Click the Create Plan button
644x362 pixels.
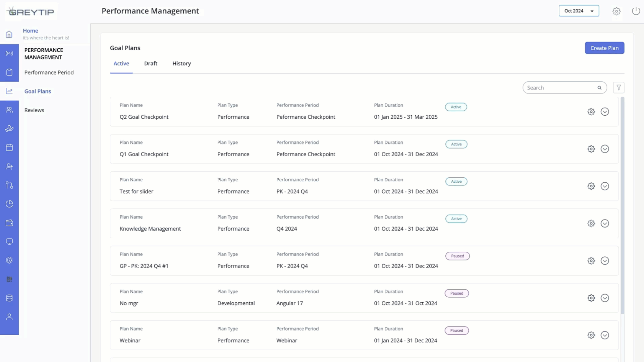click(x=604, y=48)
